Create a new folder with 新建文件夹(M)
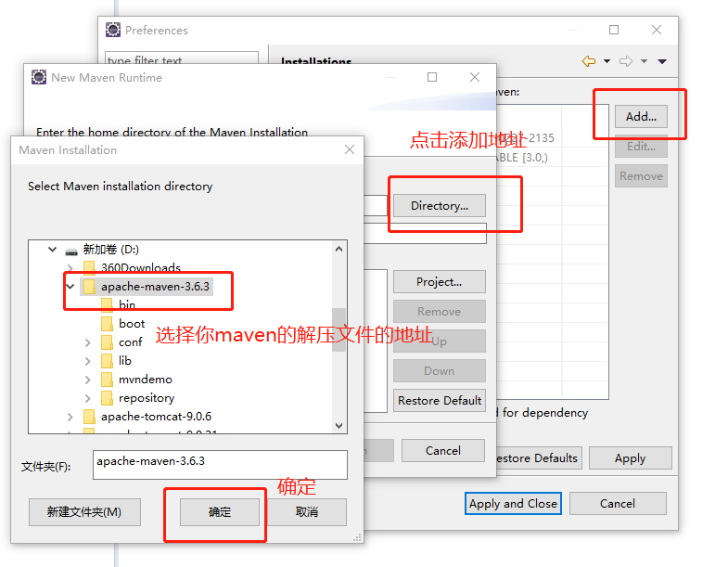 point(84,512)
